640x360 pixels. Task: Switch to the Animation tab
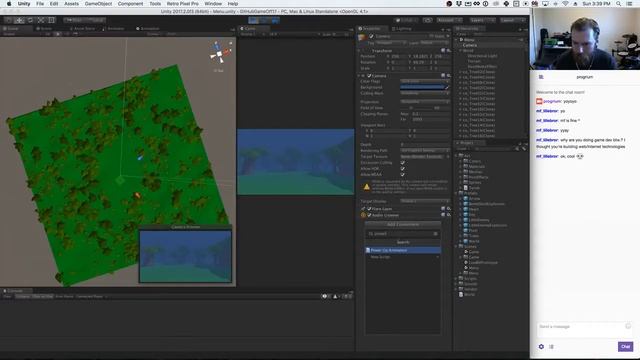coord(148,29)
